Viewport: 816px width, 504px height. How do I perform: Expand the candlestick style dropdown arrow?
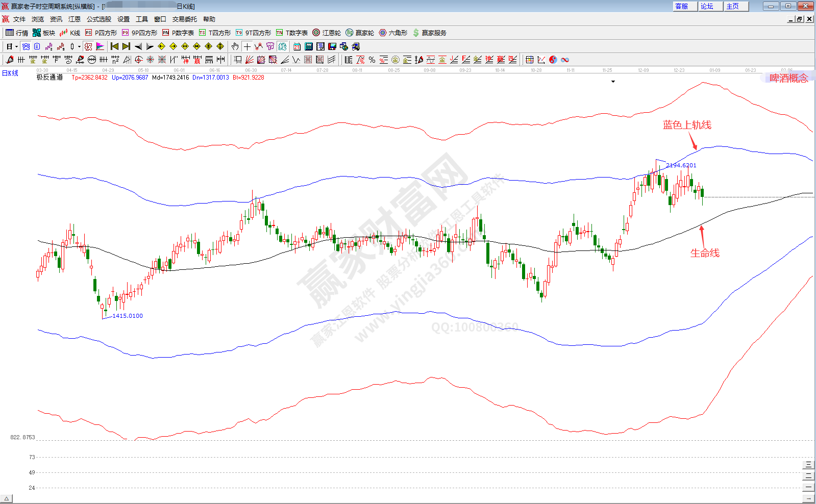click(x=79, y=46)
